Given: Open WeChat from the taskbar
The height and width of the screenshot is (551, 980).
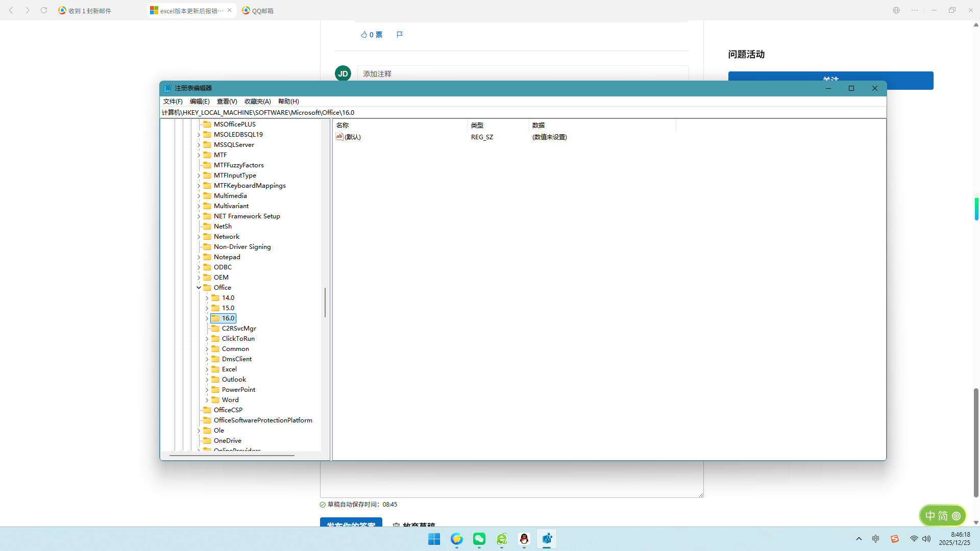Looking at the screenshot, I should [x=479, y=539].
